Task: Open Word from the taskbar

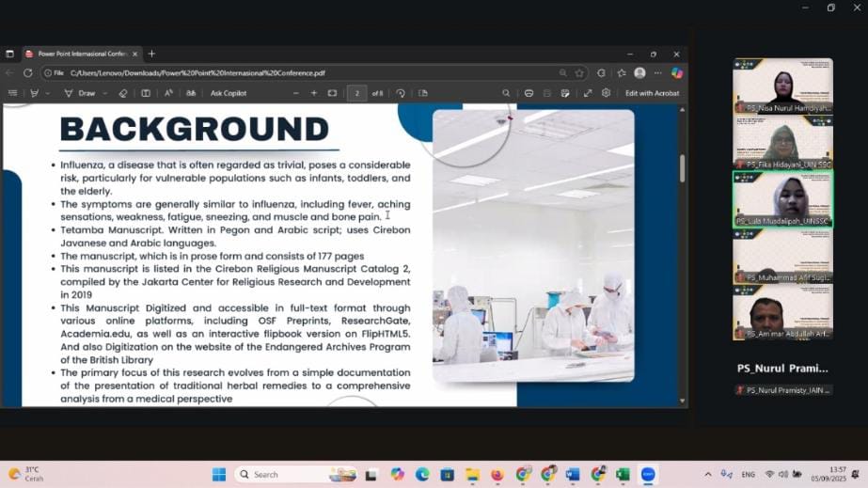Action: coord(573,474)
